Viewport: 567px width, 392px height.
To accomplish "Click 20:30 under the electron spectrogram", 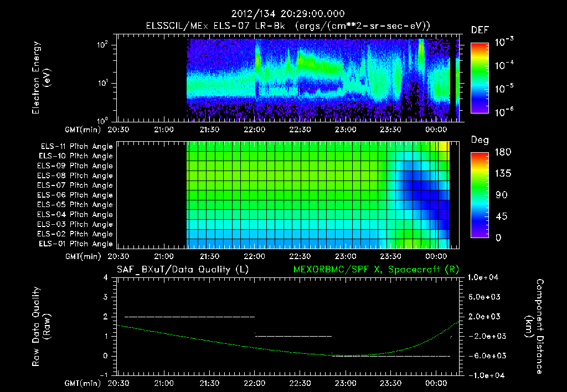I will pos(118,130).
